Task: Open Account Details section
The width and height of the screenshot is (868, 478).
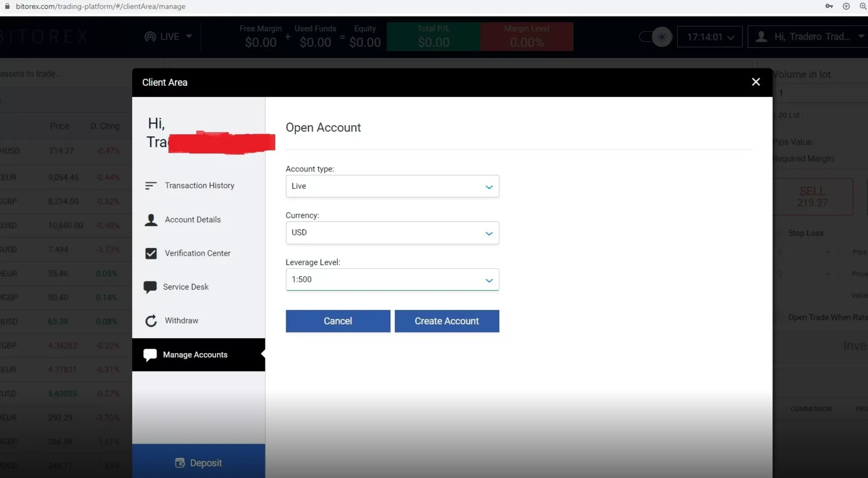Action: point(199,220)
